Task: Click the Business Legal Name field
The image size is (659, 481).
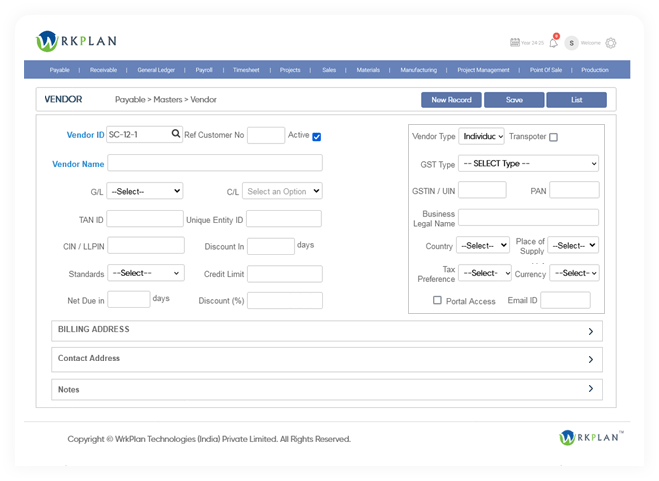Action: 528,218
